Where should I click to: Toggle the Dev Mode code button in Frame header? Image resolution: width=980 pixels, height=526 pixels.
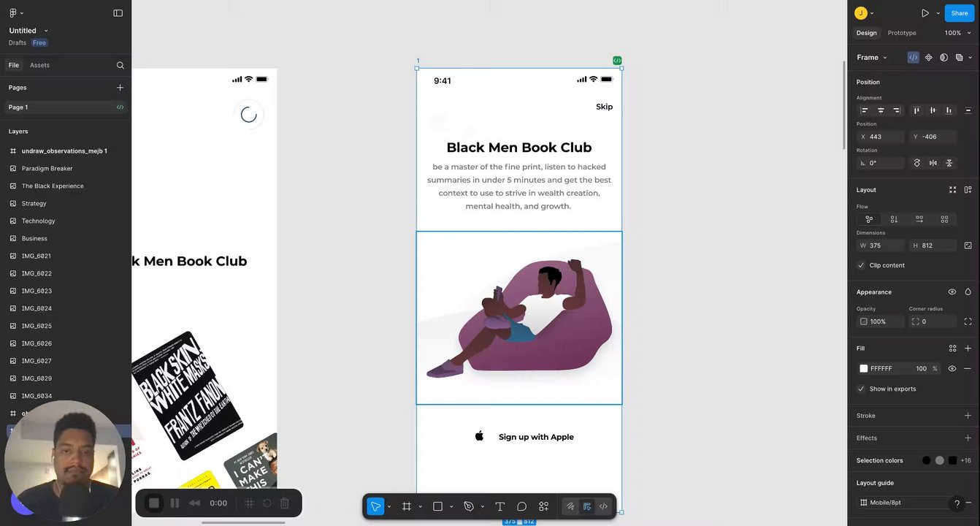click(x=913, y=57)
